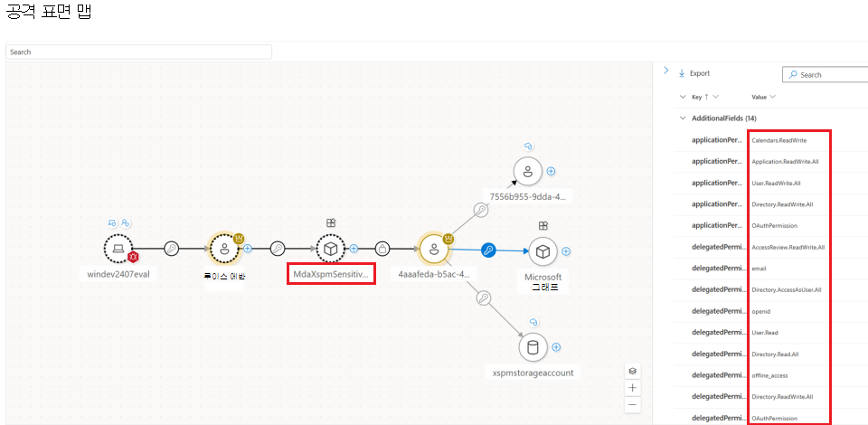Click the apps grid icon above MdaXspmSensitiv node

(331, 223)
